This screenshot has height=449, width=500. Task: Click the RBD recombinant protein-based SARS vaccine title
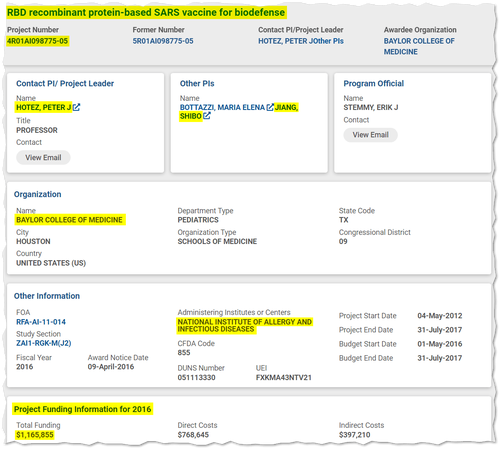146,12
